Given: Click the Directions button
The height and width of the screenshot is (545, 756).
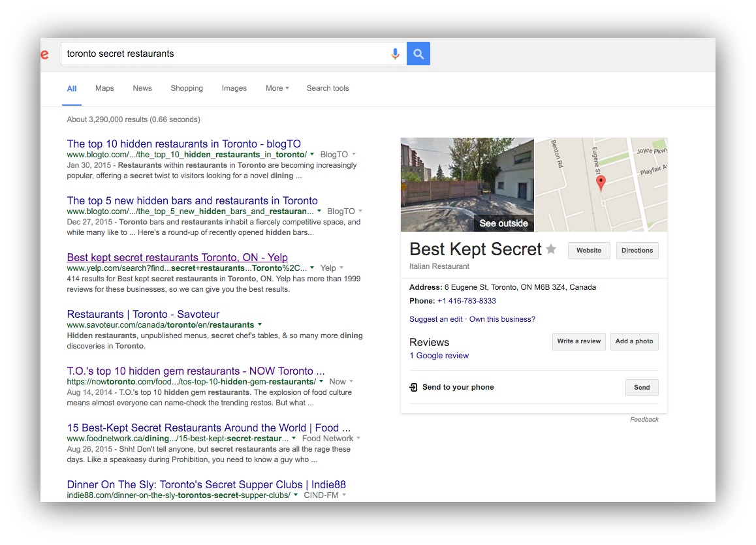Looking at the screenshot, I should coord(637,251).
